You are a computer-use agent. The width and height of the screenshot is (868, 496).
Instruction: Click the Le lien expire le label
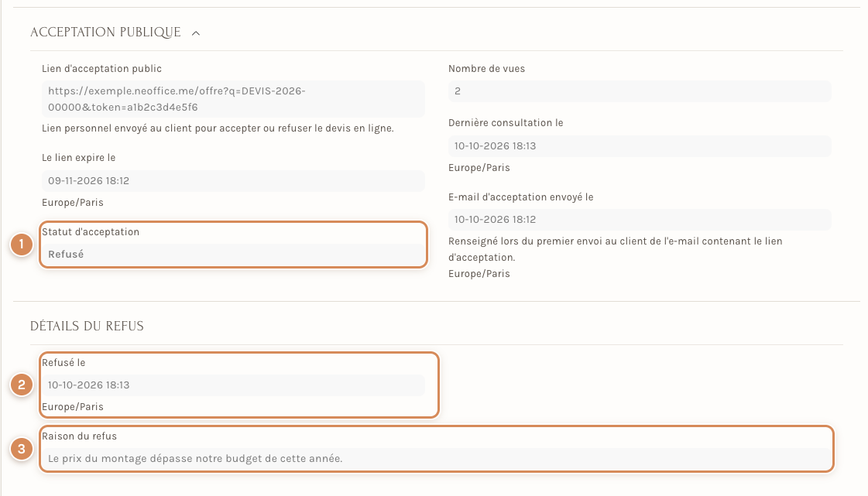coord(79,158)
